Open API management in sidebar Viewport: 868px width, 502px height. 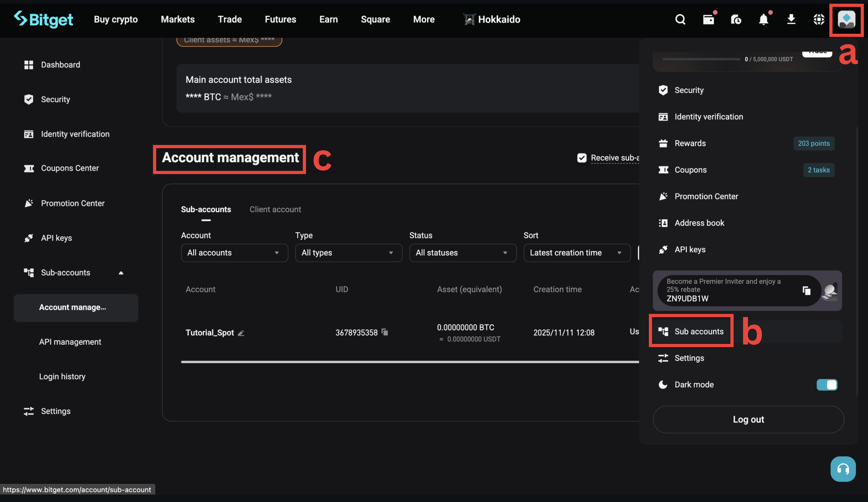point(70,342)
